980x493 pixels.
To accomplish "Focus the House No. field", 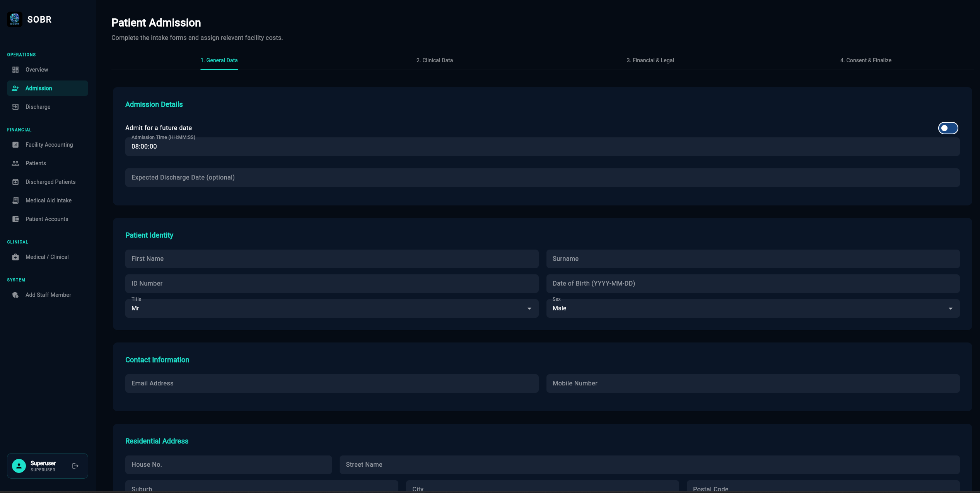I will point(229,465).
